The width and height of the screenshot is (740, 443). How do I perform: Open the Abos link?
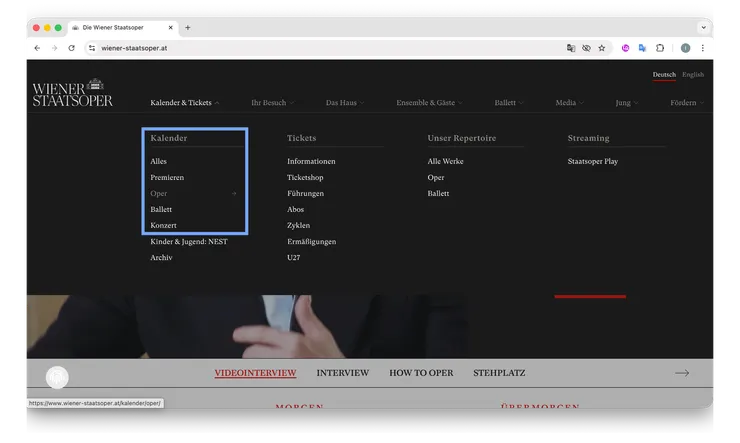click(x=295, y=209)
